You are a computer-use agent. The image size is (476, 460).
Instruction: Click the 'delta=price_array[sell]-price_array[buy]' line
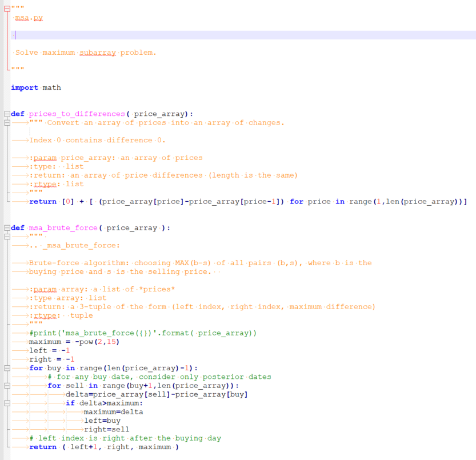[143, 394]
